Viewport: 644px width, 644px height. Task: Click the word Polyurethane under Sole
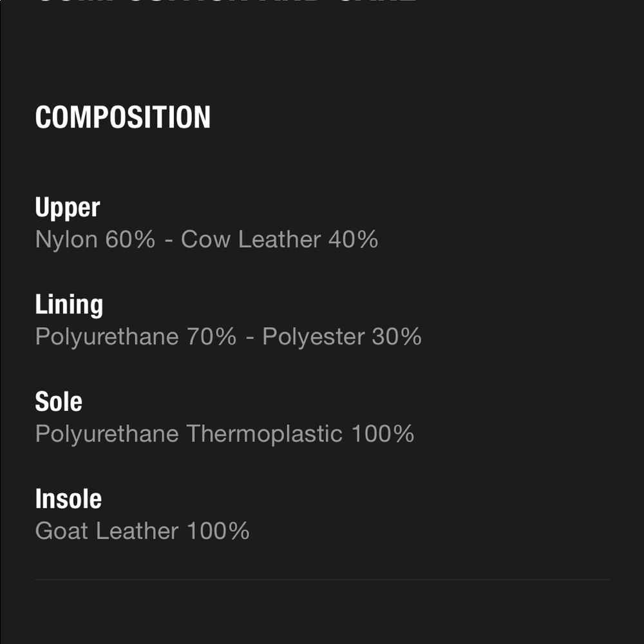pyautogui.click(x=107, y=434)
